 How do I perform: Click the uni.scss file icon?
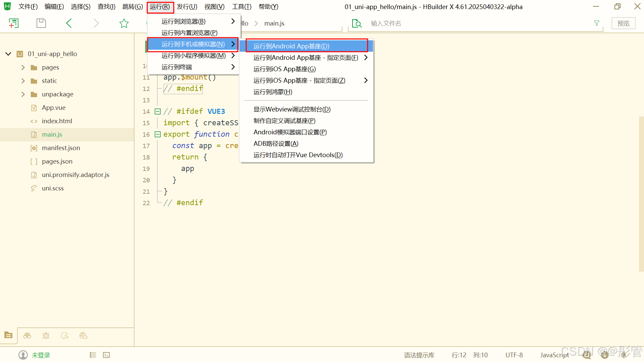[x=34, y=188]
